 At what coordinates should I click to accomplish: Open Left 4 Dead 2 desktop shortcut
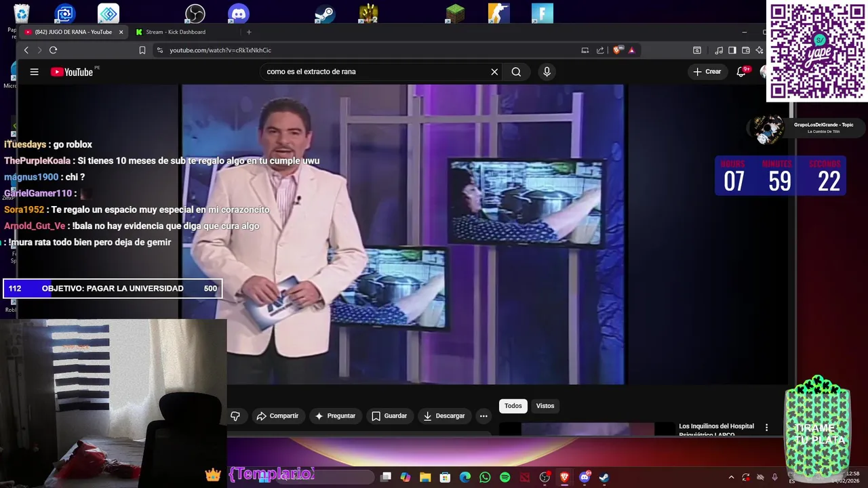368,14
